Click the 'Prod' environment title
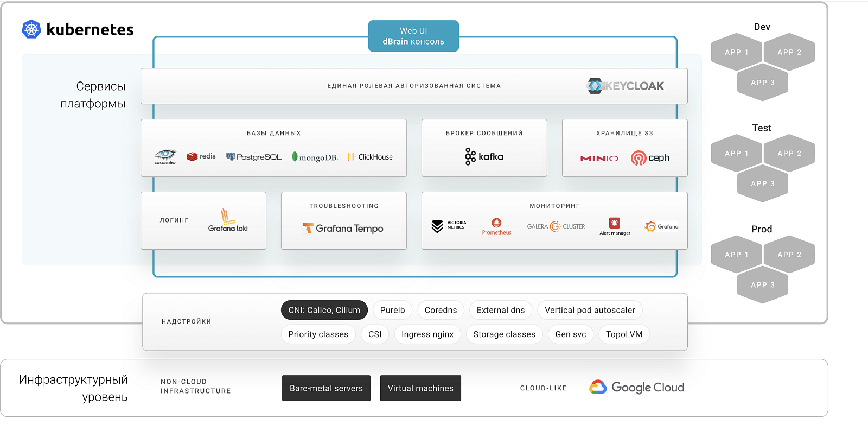This screenshot has width=868, height=437. (x=762, y=229)
